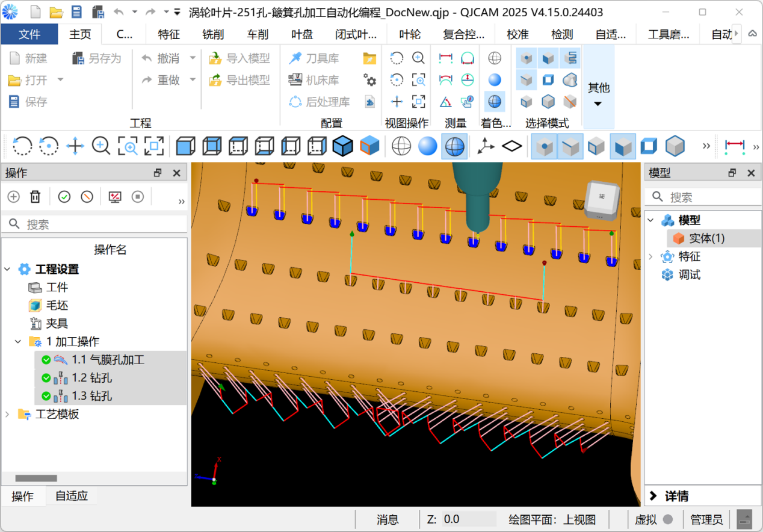Toggle green check status of 1.2 钻孔
Viewport: 763px width, 532px height.
pyautogui.click(x=46, y=378)
